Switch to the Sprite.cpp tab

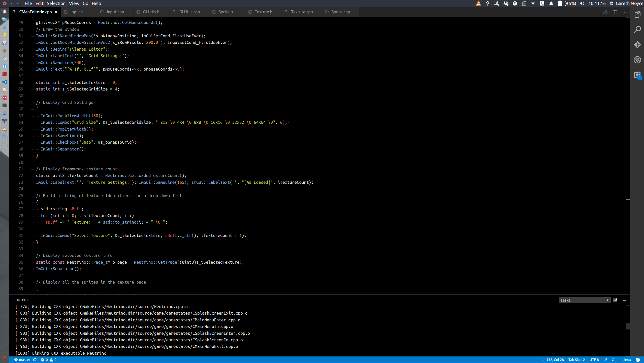point(341,12)
